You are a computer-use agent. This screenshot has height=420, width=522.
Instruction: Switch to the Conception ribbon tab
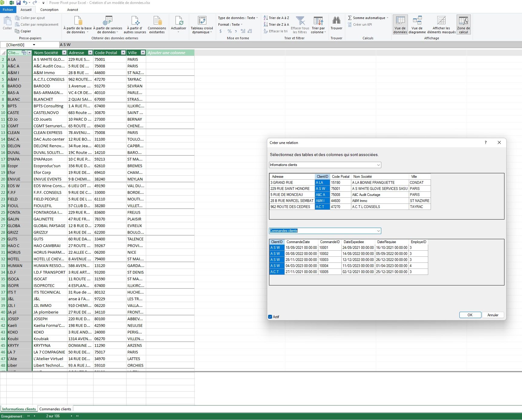tap(49, 9)
